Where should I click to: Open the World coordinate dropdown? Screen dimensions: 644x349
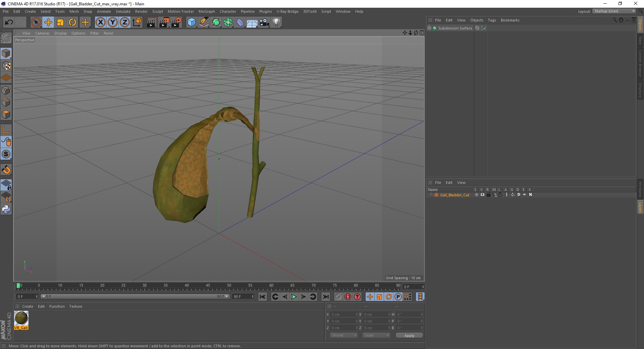tap(344, 335)
